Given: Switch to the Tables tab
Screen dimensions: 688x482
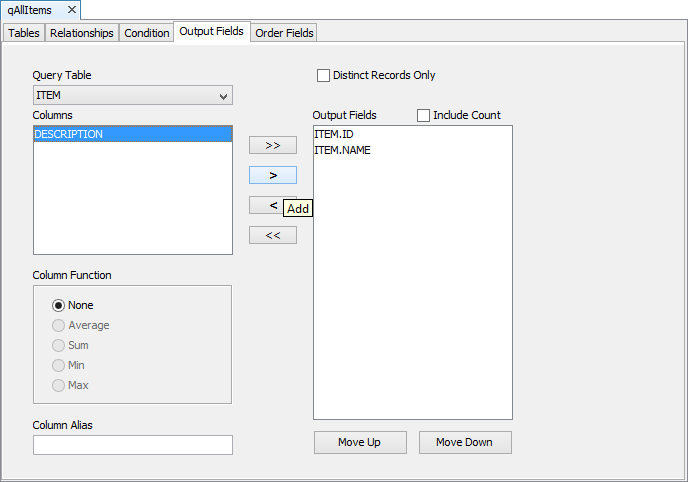Looking at the screenshot, I should coord(24,33).
